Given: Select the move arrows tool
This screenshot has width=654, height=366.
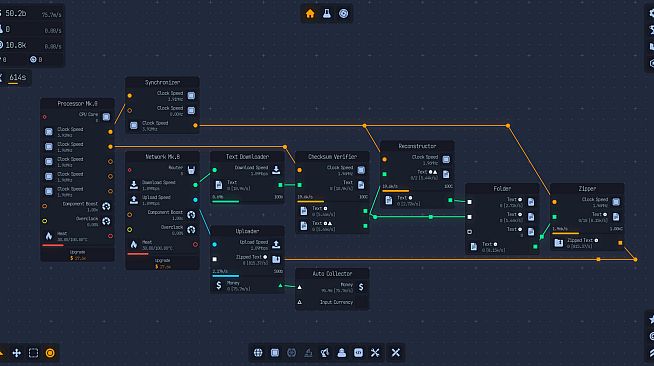Looking at the screenshot, I should tap(17, 353).
